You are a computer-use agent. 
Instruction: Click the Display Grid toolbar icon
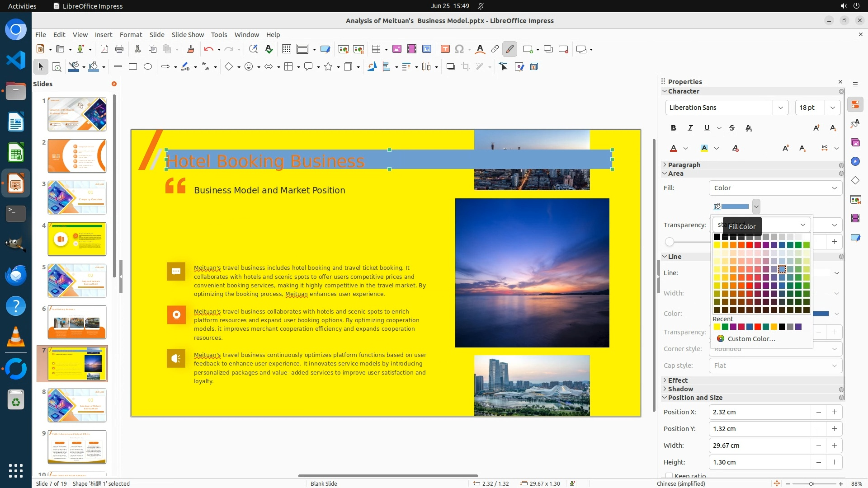286,49
